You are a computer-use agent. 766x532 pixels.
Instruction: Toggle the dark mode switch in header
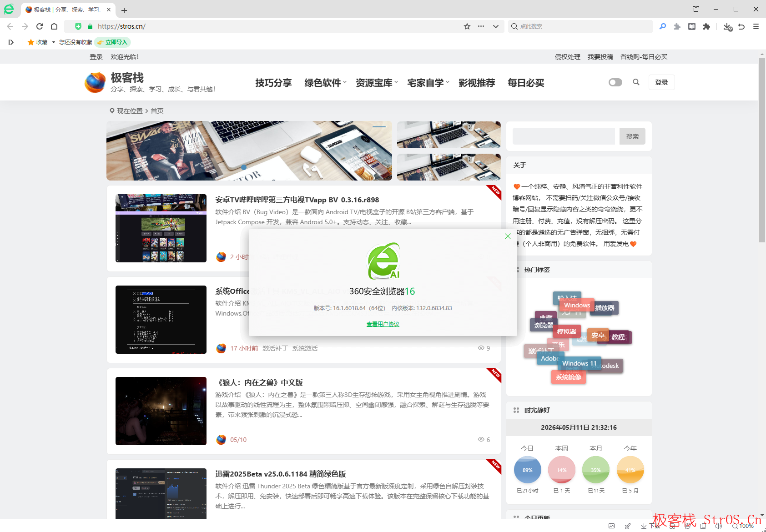[615, 82]
